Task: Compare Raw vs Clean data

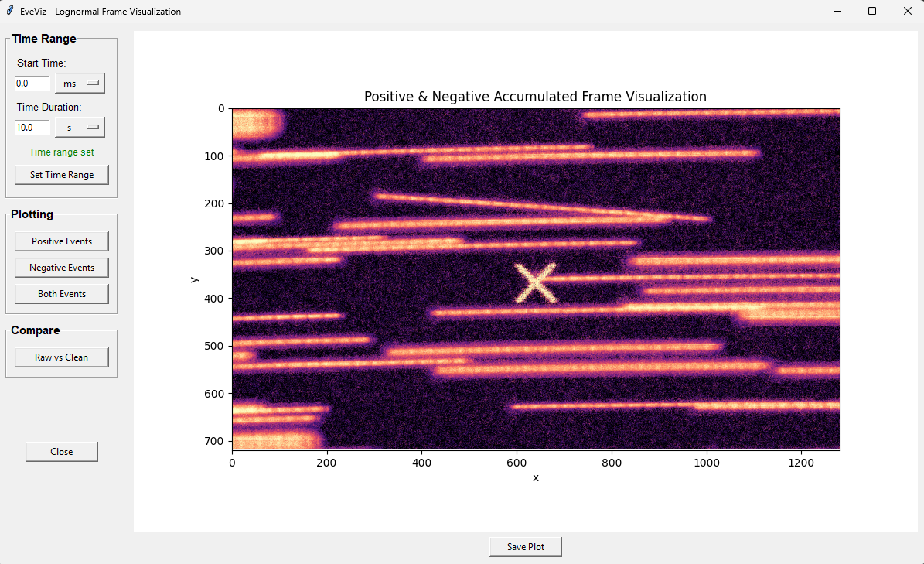Action: (x=61, y=357)
